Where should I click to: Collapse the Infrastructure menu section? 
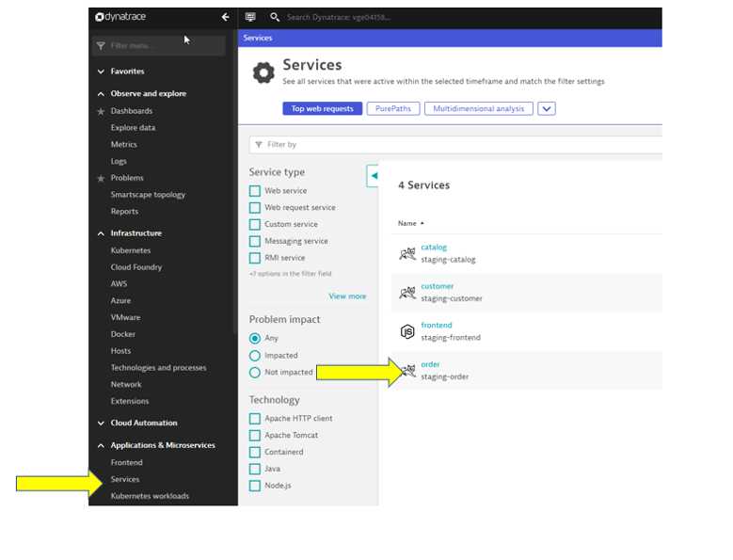tap(102, 233)
